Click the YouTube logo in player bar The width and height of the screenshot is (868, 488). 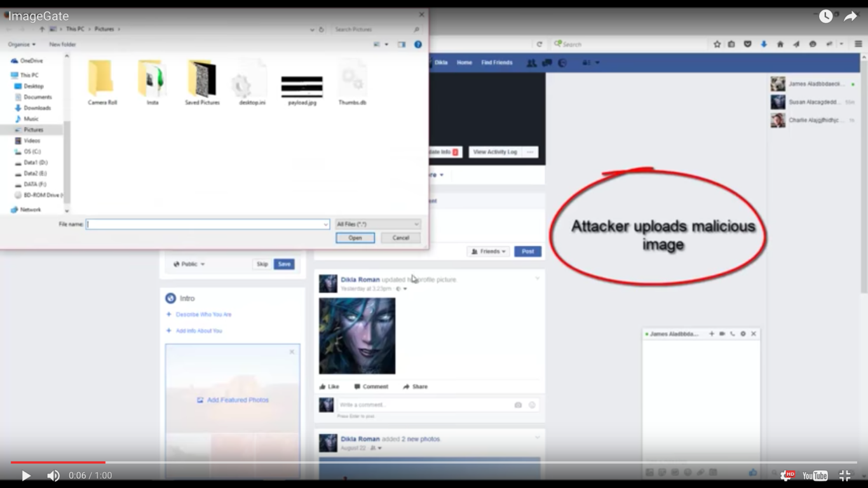815,475
